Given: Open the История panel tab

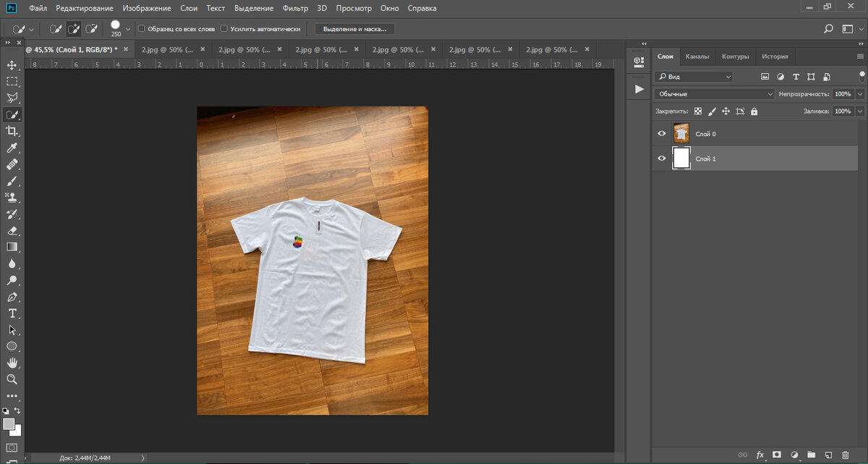Looking at the screenshot, I should pos(774,56).
